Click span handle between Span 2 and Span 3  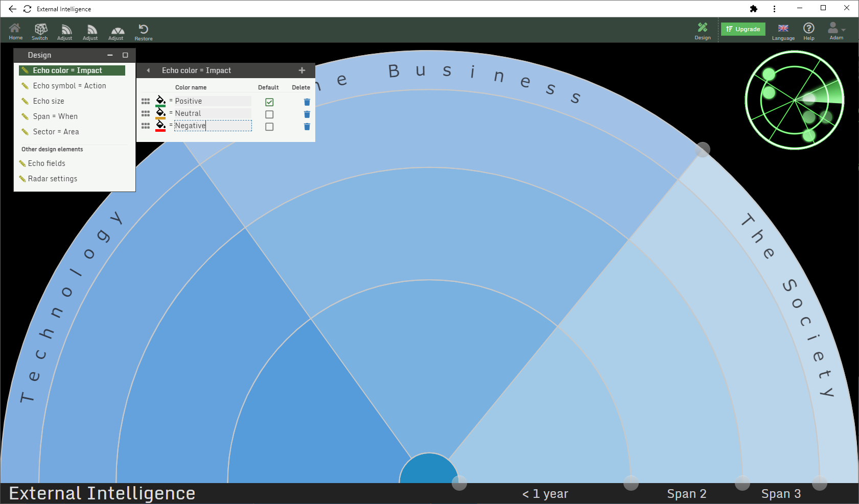[x=742, y=483]
